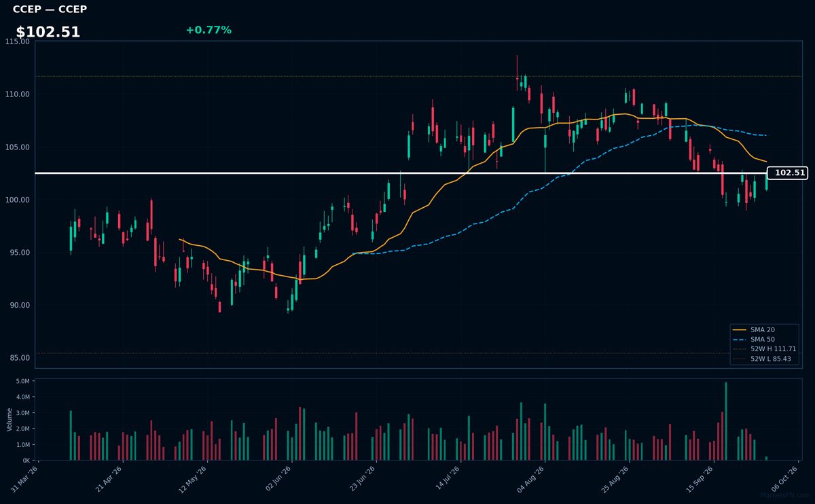Select the SMA 50 legend entry
Viewport: 815px width, 504px height.
755,339
